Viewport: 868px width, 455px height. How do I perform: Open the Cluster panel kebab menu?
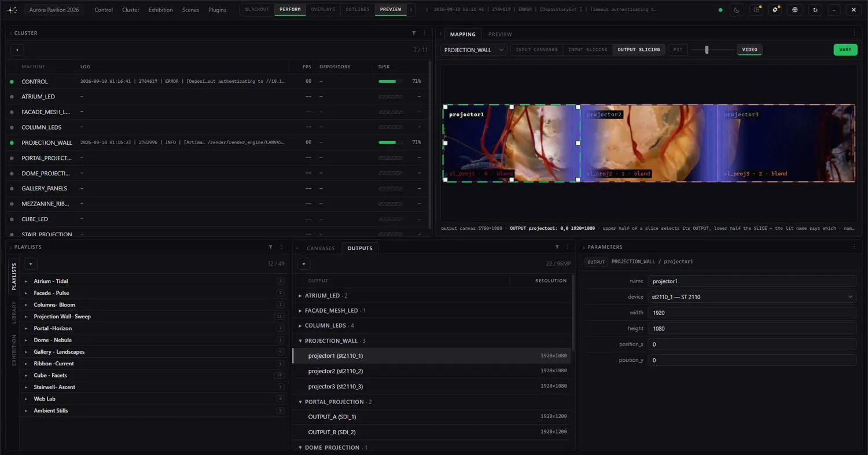click(x=425, y=33)
